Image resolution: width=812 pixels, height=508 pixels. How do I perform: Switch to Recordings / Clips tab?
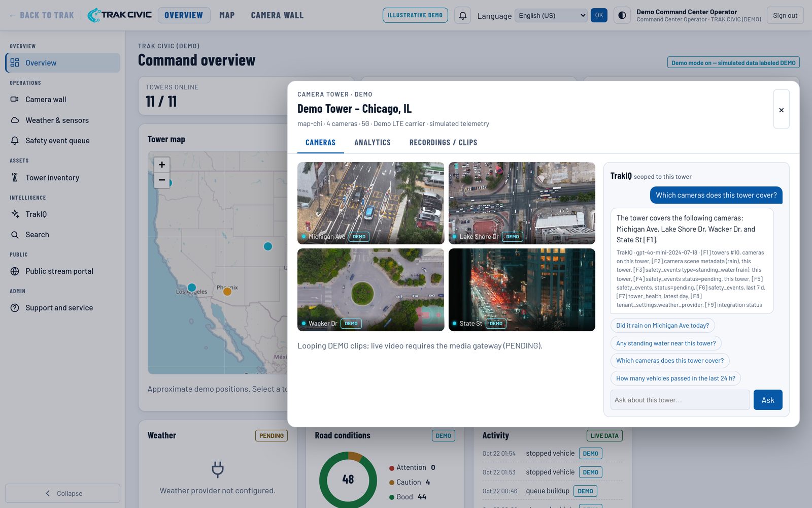coord(443,143)
